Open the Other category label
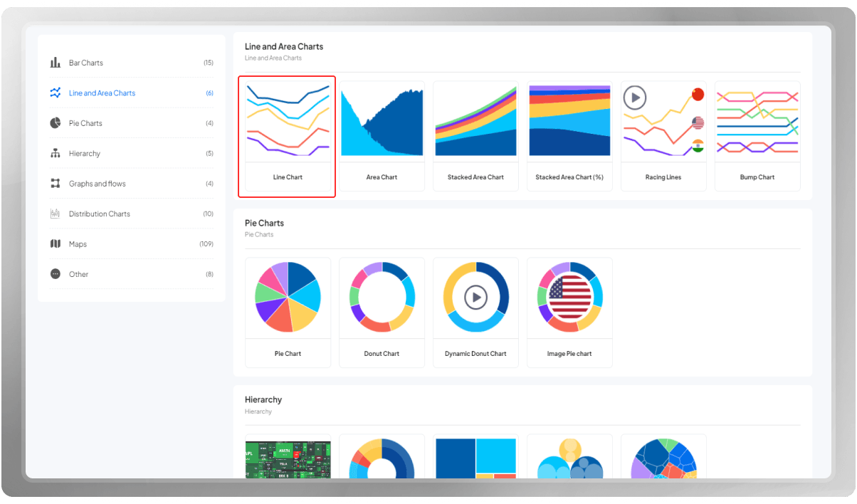857x504 pixels. (x=79, y=274)
